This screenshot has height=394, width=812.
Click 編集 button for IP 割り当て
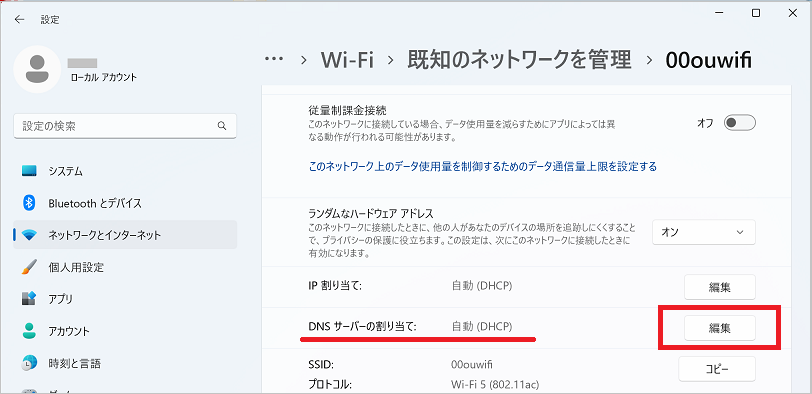click(x=720, y=287)
